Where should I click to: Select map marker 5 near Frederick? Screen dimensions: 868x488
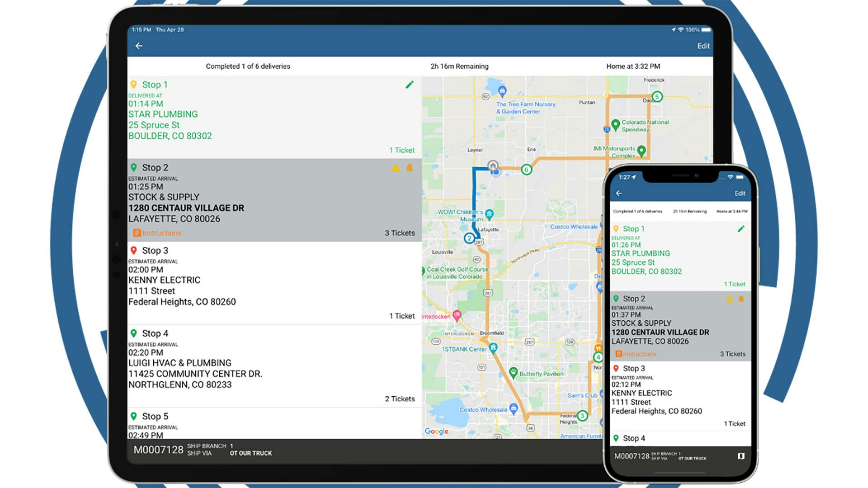[x=657, y=97]
